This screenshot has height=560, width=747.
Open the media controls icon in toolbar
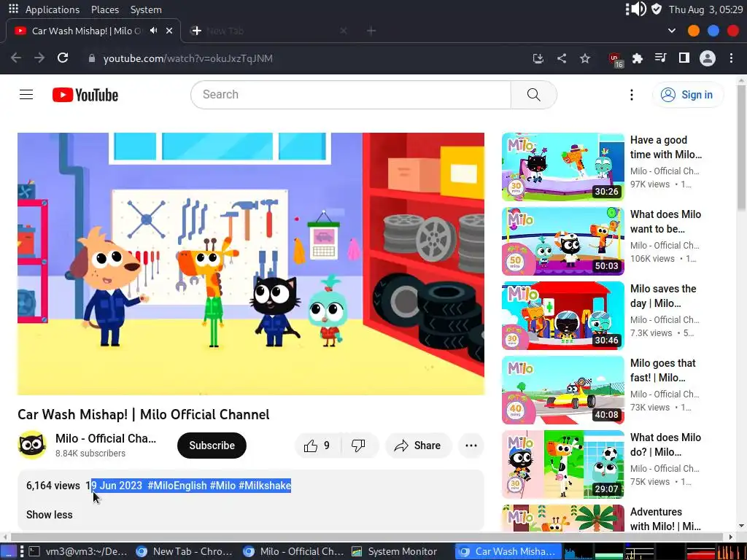(x=661, y=58)
